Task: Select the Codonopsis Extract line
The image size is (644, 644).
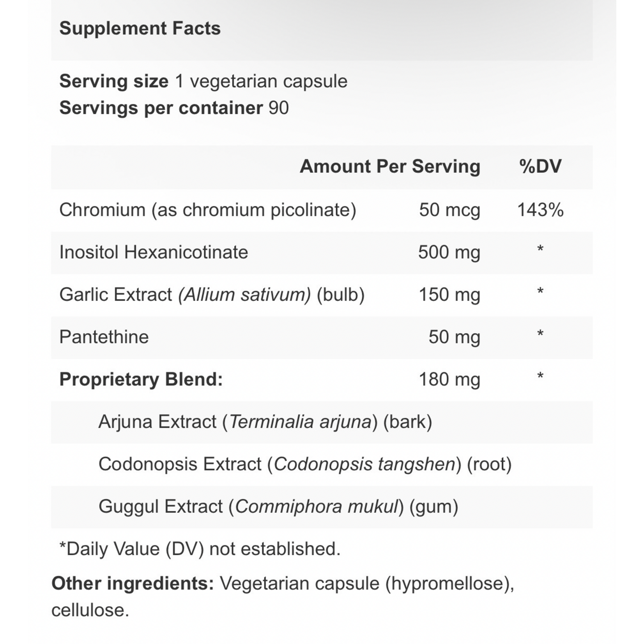Action: (304, 464)
